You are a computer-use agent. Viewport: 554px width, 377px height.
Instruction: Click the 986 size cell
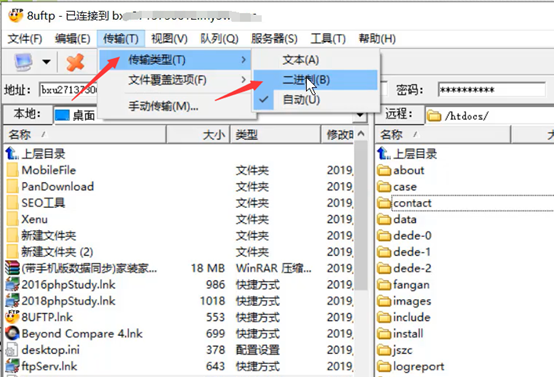tap(216, 284)
